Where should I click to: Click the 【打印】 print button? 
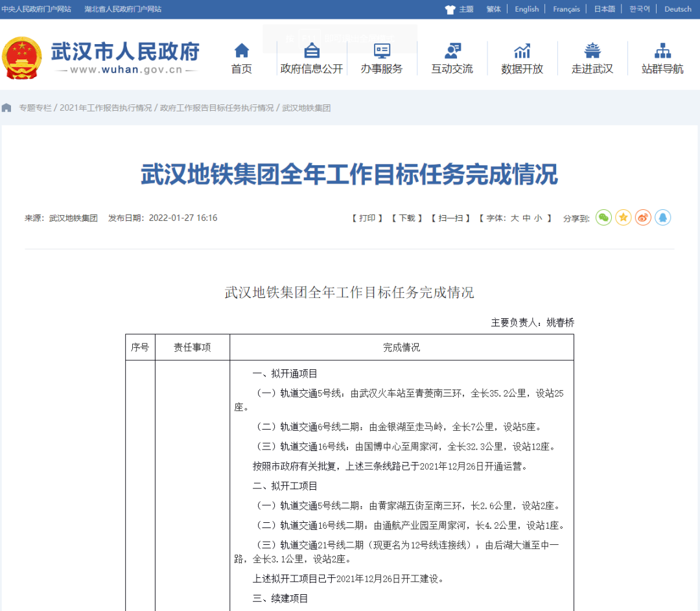[367, 218]
